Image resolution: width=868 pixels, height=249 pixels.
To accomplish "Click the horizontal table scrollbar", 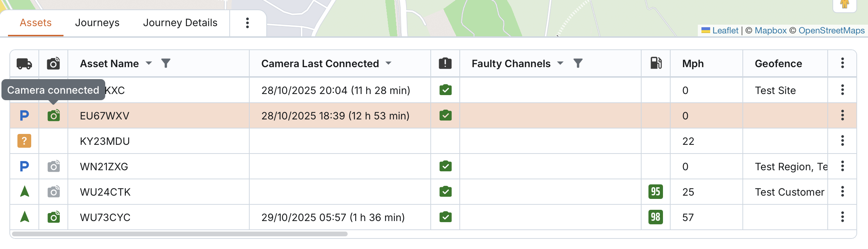I will [x=180, y=234].
